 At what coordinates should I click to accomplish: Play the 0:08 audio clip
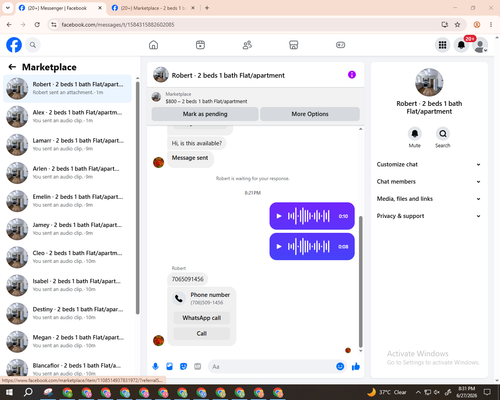pos(279,247)
